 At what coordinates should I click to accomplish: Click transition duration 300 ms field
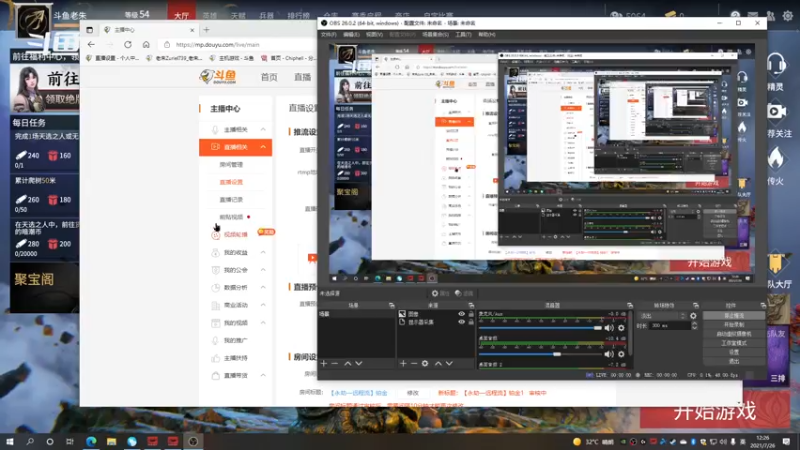(x=669, y=326)
